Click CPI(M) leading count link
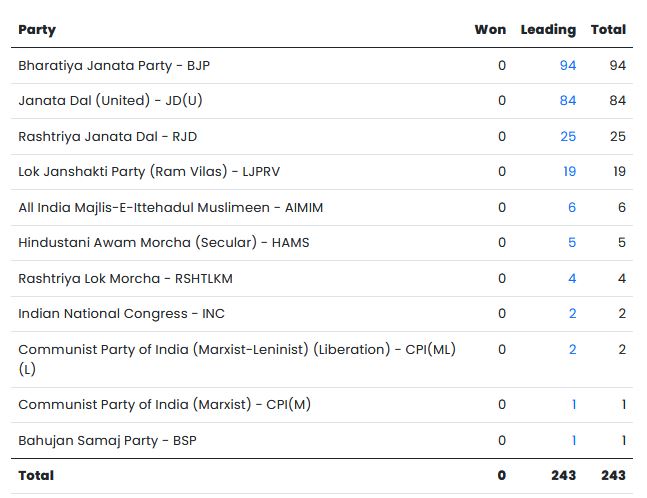Viewport: 647px width, 498px height. pyautogui.click(x=573, y=405)
